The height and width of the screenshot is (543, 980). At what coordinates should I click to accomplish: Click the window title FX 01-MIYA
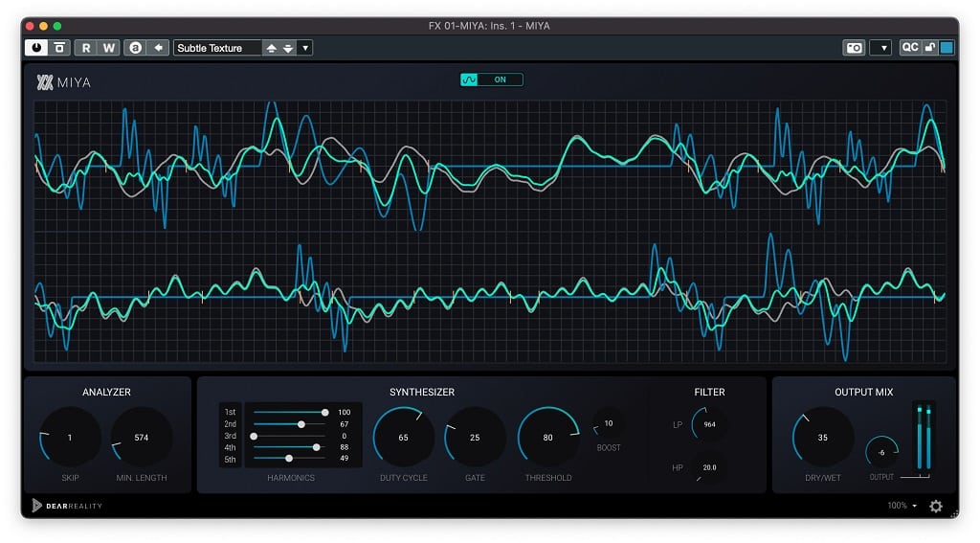pos(489,26)
